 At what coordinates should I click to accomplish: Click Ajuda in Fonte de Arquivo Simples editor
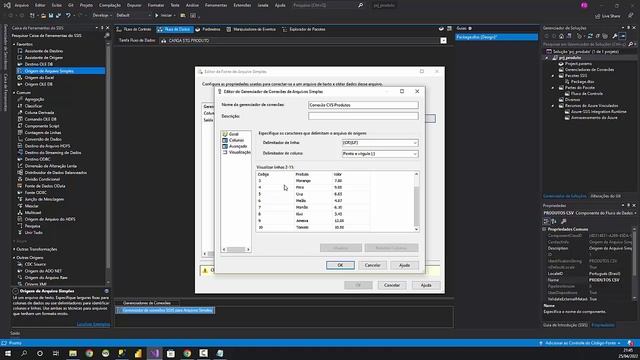pos(426,285)
